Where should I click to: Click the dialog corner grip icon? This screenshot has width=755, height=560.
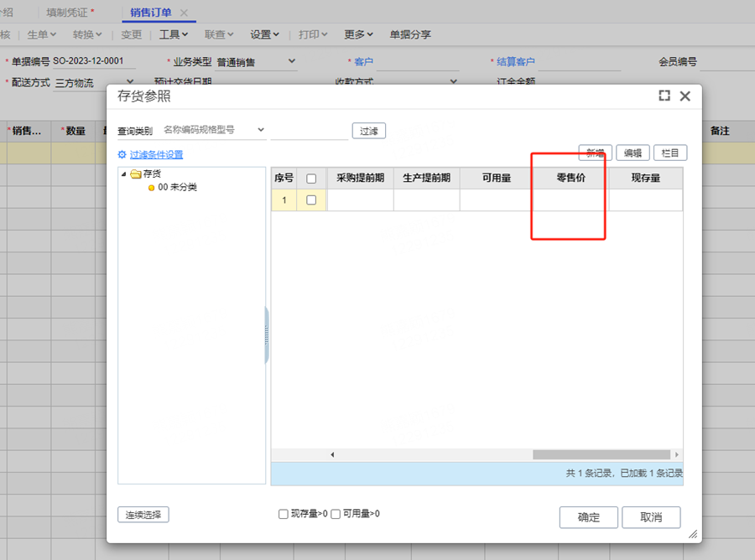[693, 534]
